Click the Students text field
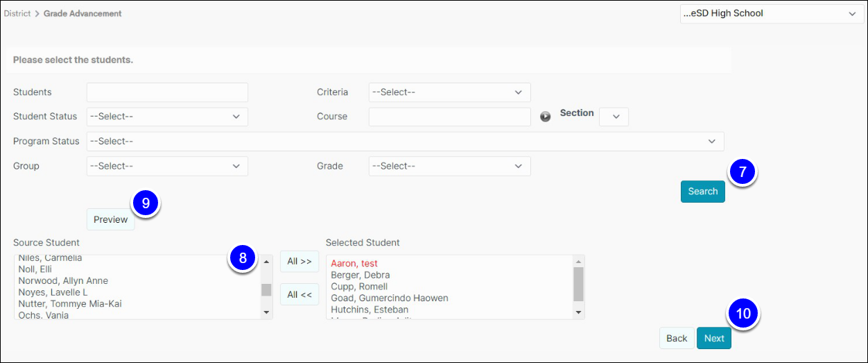This screenshot has height=363, width=868. 167,92
